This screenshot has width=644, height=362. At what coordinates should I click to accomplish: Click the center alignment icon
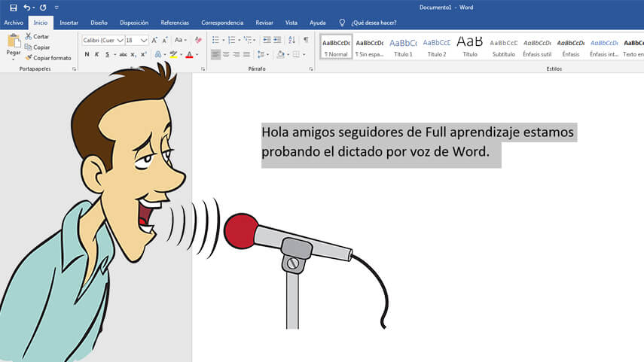coord(226,54)
